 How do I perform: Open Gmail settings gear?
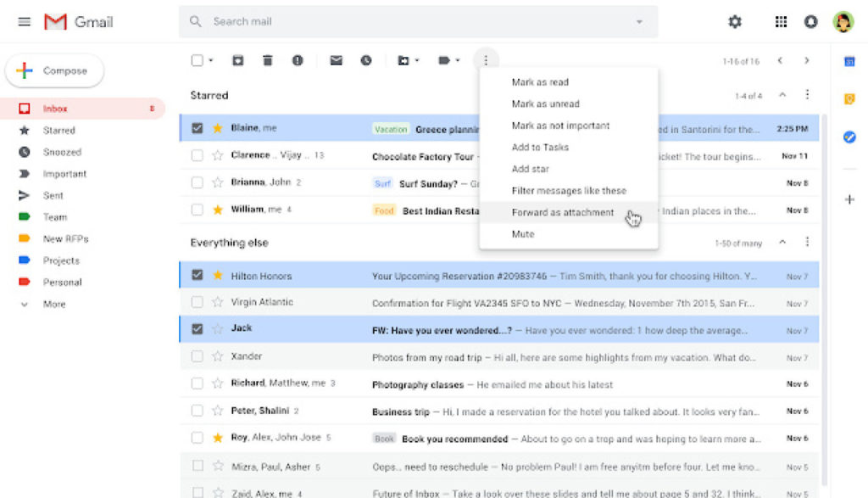point(734,22)
